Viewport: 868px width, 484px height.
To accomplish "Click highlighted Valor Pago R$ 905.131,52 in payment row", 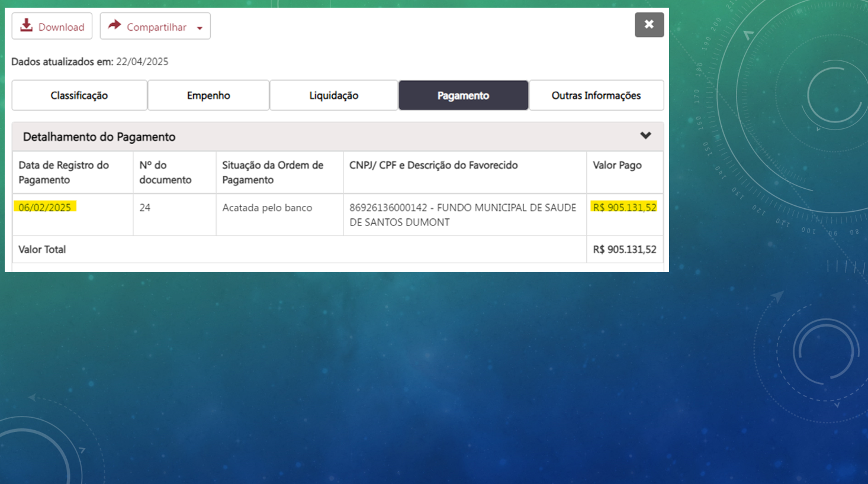I will click(x=625, y=207).
